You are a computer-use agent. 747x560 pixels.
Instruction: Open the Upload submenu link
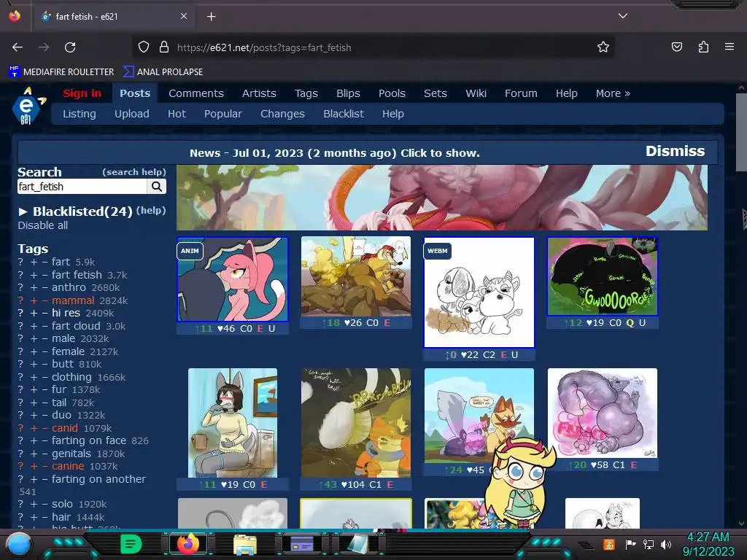point(131,114)
